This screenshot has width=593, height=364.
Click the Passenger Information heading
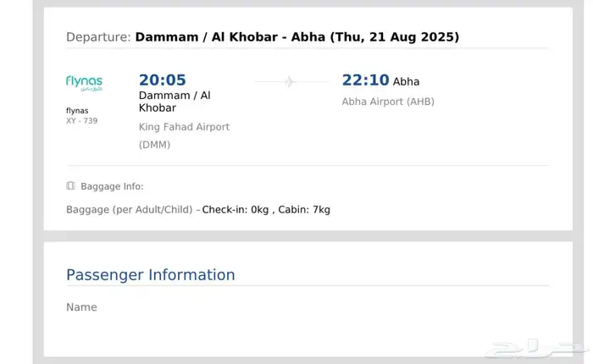(151, 275)
